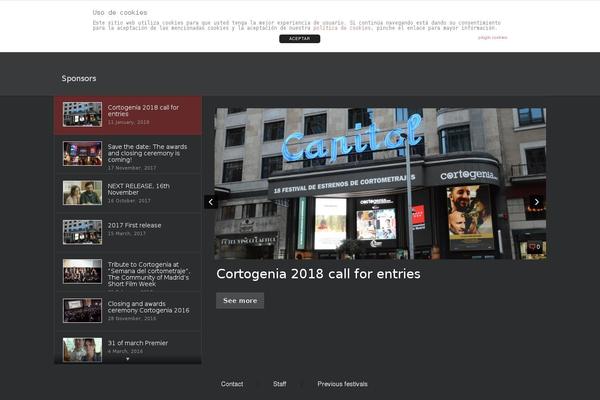The height and width of the screenshot is (400, 600).
Task: Open the plugin cookies link
Action: pos(492,38)
